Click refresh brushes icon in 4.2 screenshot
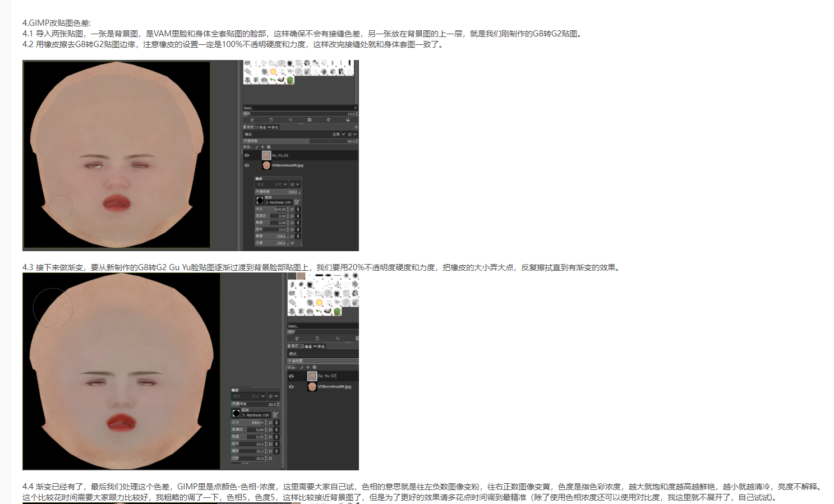This screenshot has height=504, width=834. pos(329,120)
